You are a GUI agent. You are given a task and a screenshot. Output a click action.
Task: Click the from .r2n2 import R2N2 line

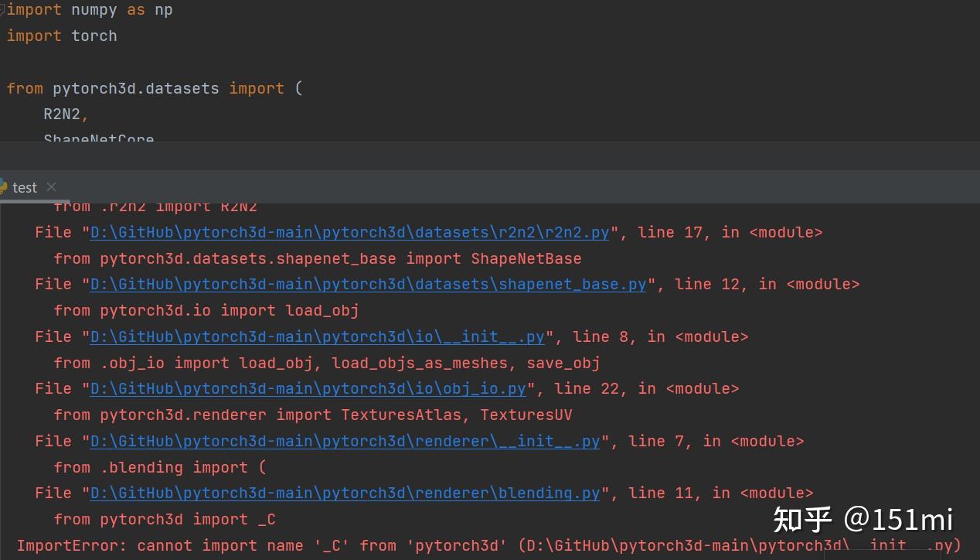pos(155,206)
